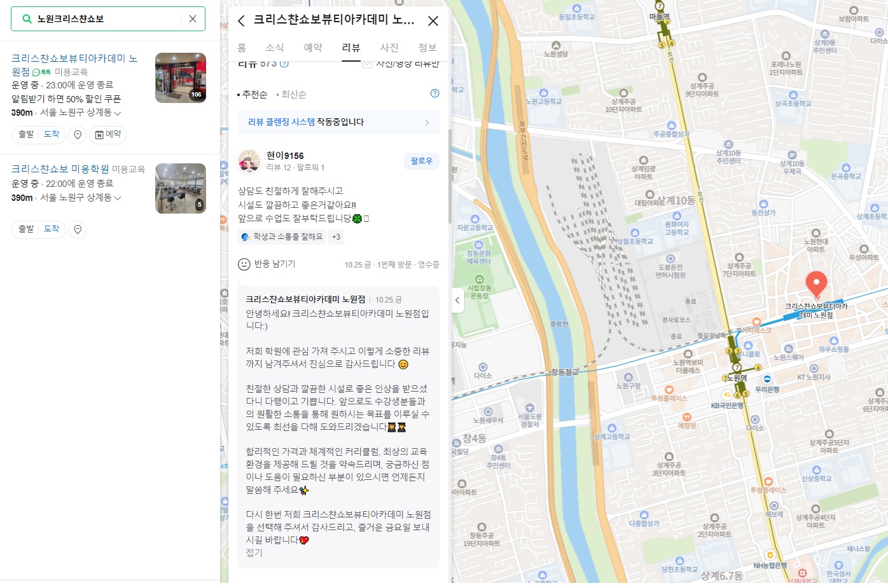The width and height of the screenshot is (888, 588).
Task: Select 예향정 restaurant marker on the map
Action: (x=686, y=417)
